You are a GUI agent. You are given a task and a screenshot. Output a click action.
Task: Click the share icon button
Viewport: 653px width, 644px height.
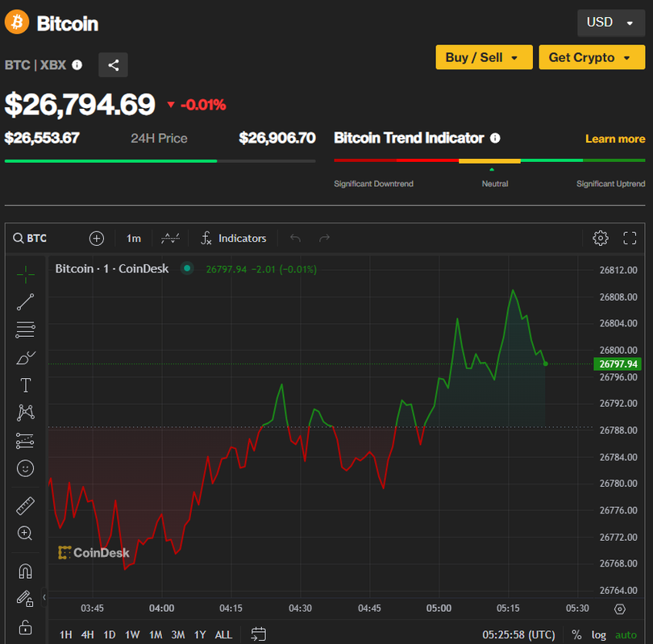click(x=113, y=65)
